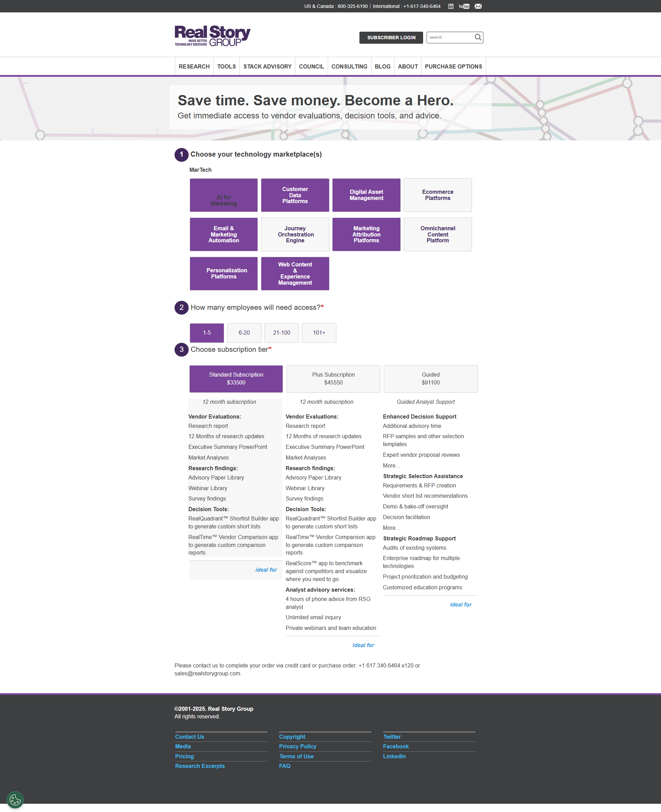Viewport: 661px width, 812px height.
Task: Toggle Web Content & Experience Management tile
Action: 295,273
